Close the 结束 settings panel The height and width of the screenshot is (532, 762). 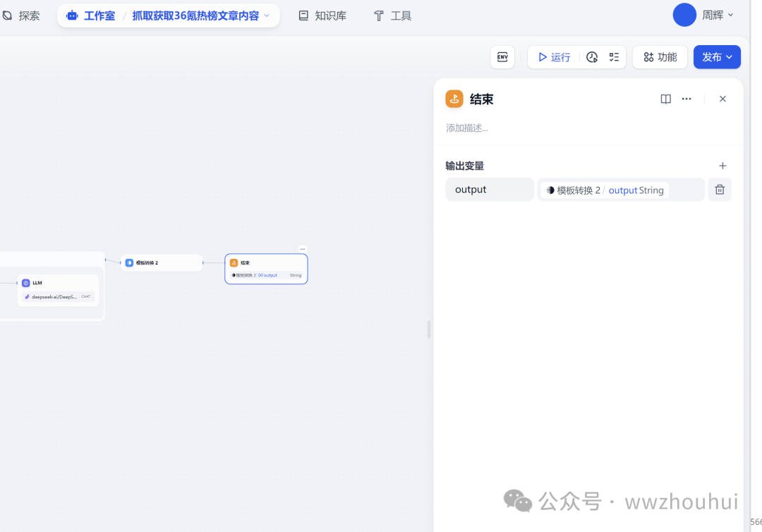(722, 99)
